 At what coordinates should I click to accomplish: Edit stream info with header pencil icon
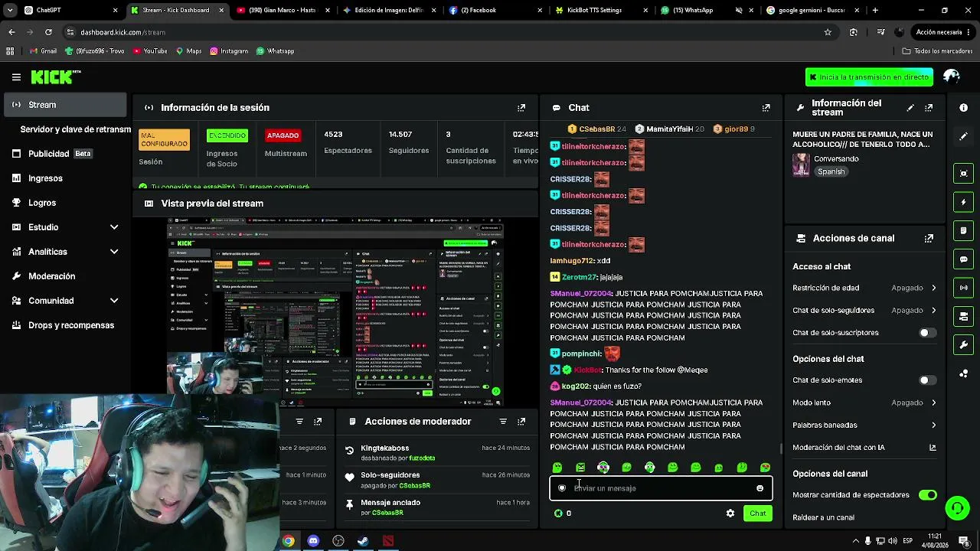click(x=910, y=108)
